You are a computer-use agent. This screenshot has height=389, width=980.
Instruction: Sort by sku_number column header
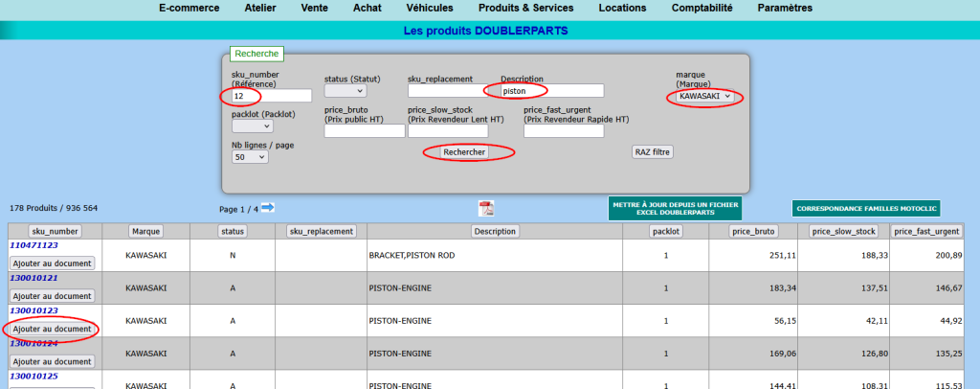(x=55, y=232)
